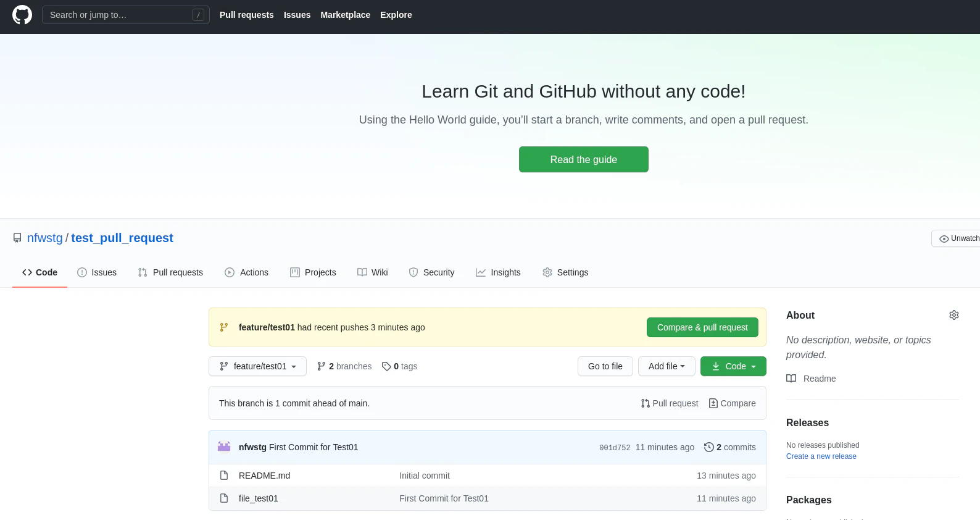This screenshot has width=980, height=520.
Task: Focus the Search or jump to field
Action: click(x=126, y=15)
